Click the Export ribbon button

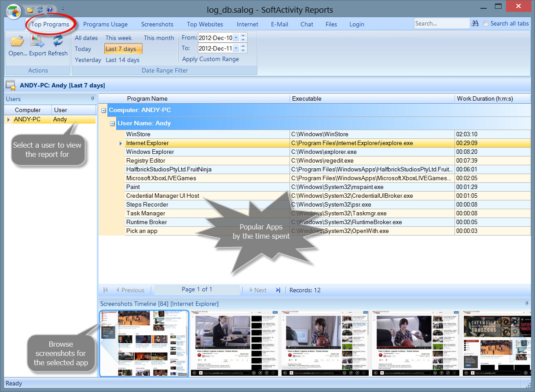(x=37, y=46)
